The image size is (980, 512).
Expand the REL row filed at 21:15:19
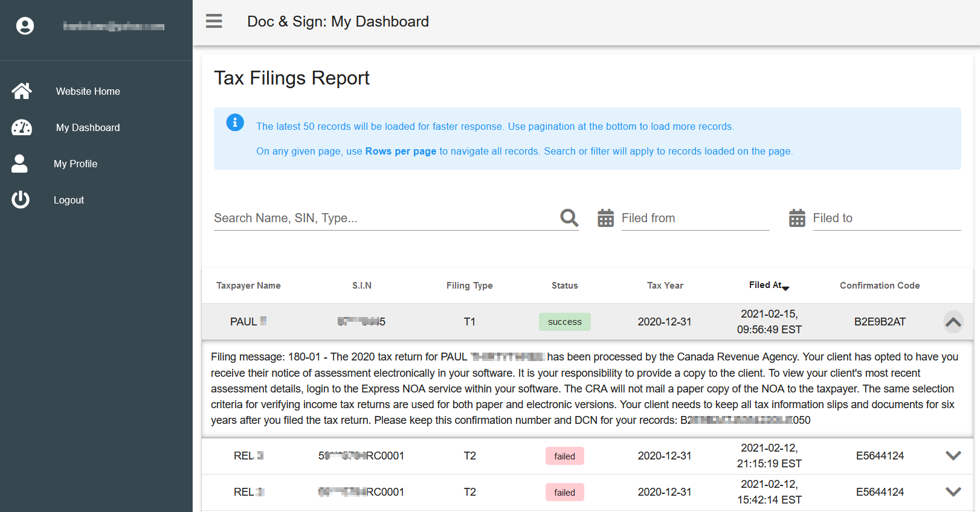tap(953, 456)
